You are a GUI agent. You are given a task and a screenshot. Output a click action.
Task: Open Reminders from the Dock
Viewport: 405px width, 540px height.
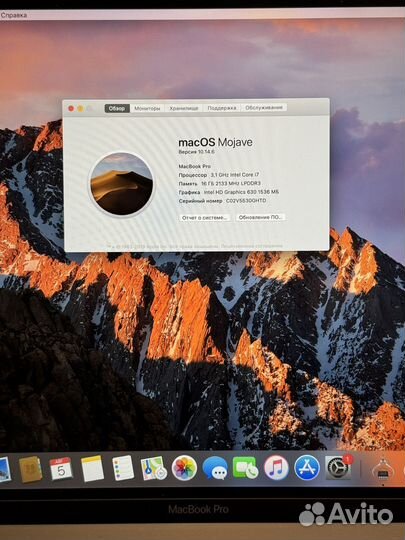pos(123,468)
